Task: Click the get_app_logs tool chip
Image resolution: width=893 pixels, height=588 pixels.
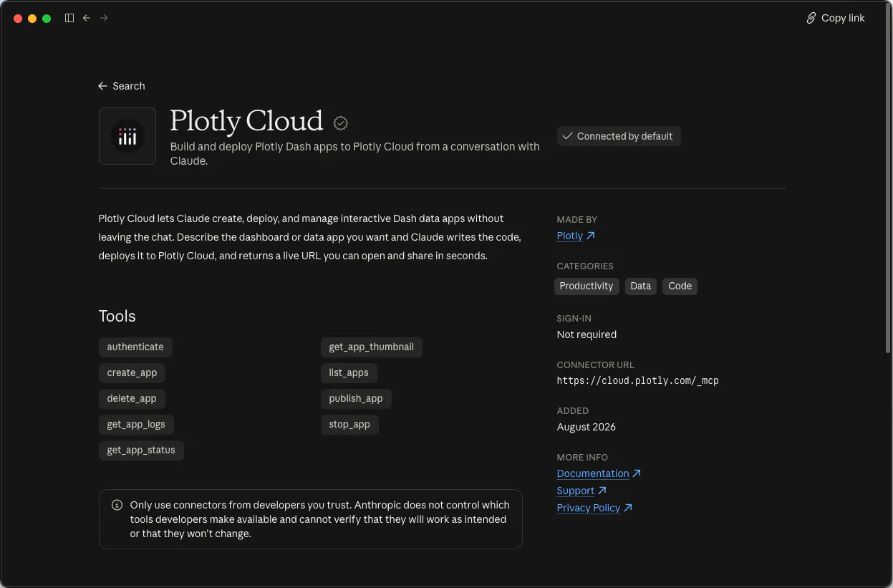Action: pyautogui.click(x=136, y=424)
